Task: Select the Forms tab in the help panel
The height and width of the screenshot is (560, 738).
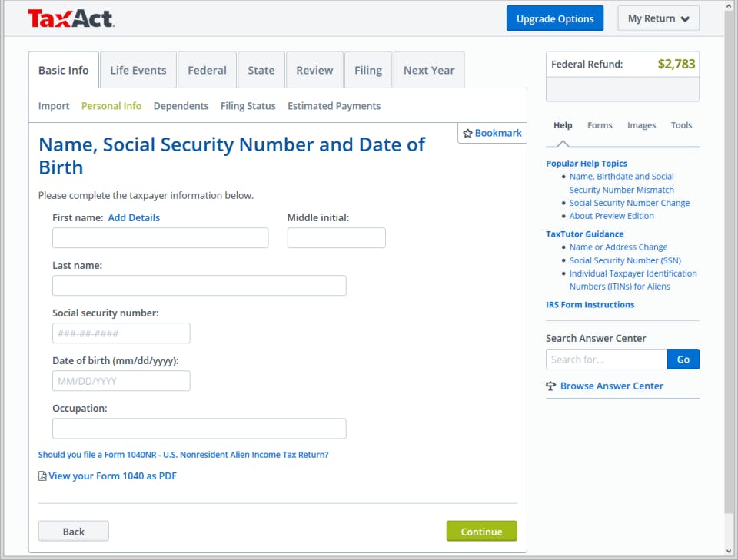Action: click(x=600, y=125)
